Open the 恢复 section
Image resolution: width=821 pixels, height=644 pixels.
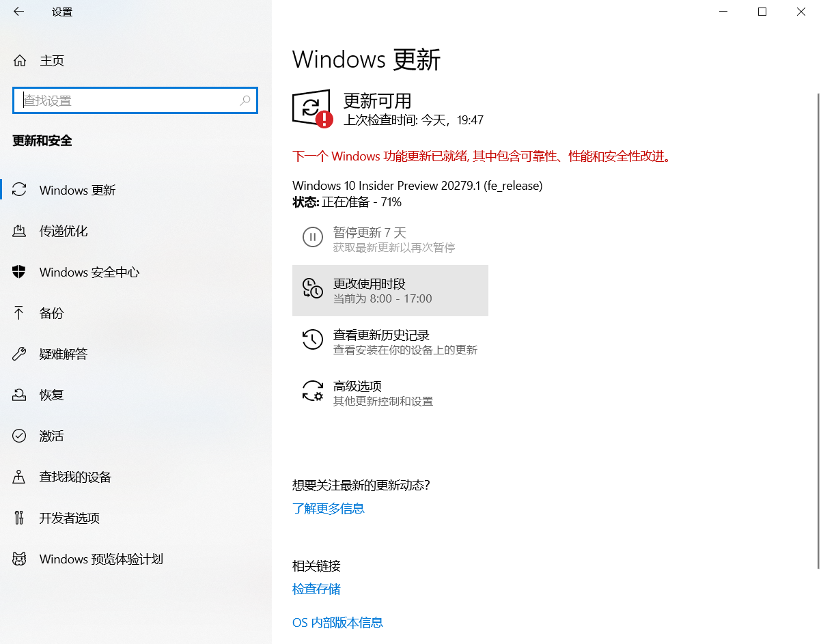tap(136, 395)
